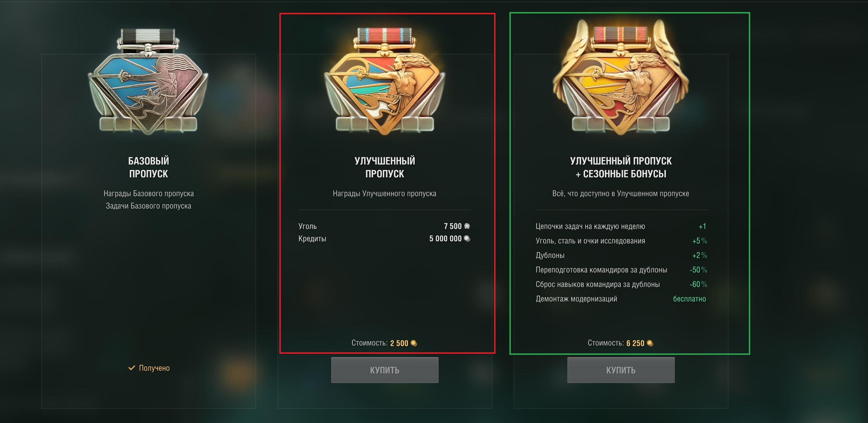This screenshot has height=423, width=868.
Task: Click the Переподготовка командиров -50% row
Action: 621,270
